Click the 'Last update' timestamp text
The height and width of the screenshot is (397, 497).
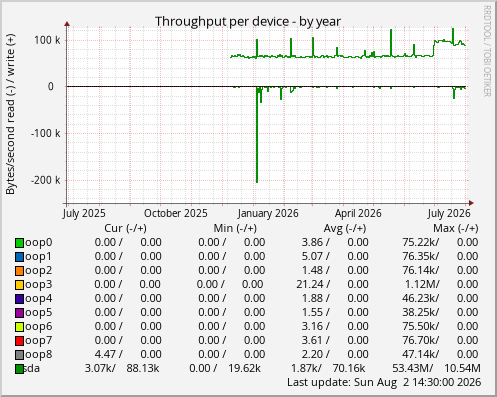[384, 382]
